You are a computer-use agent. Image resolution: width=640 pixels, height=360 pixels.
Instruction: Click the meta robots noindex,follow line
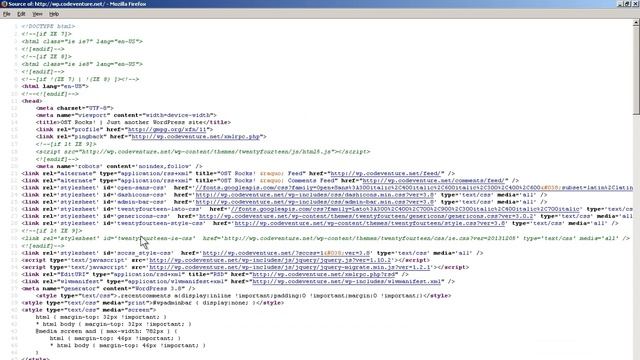coord(119,166)
